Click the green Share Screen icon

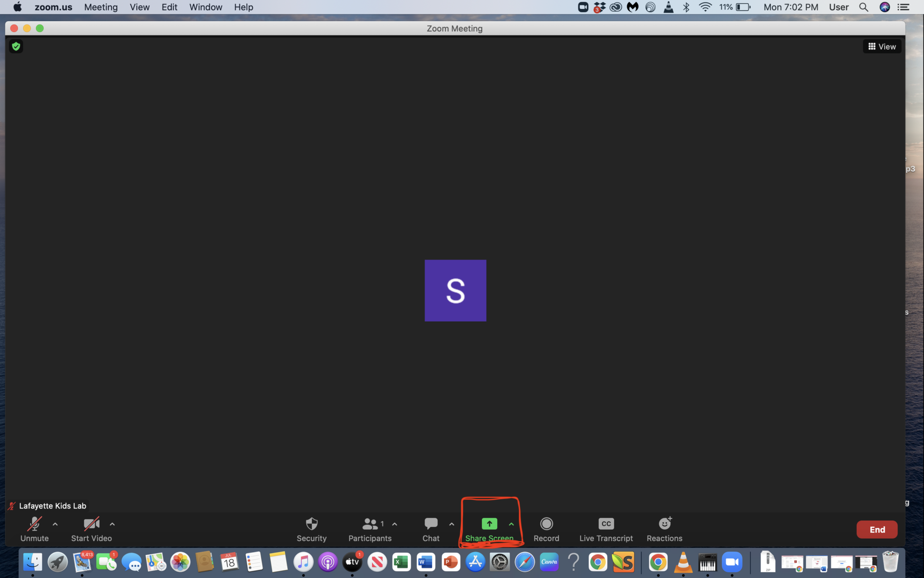tap(489, 524)
